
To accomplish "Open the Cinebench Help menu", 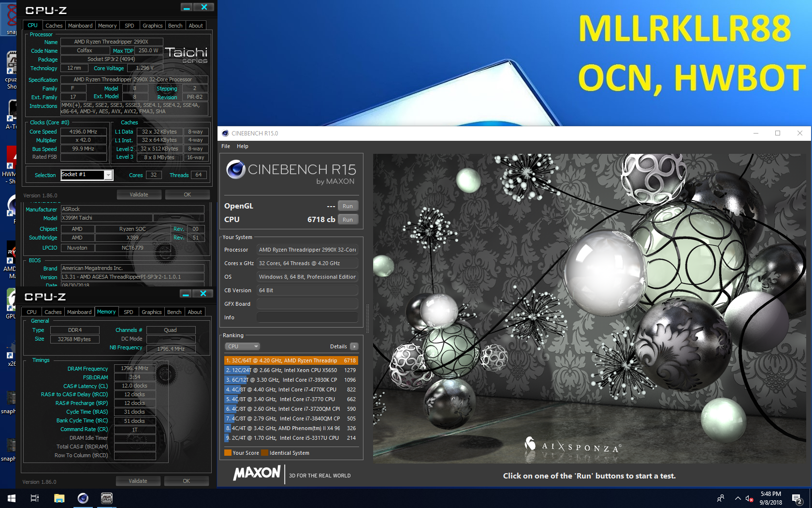I will pyautogui.click(x=243, y=146).
